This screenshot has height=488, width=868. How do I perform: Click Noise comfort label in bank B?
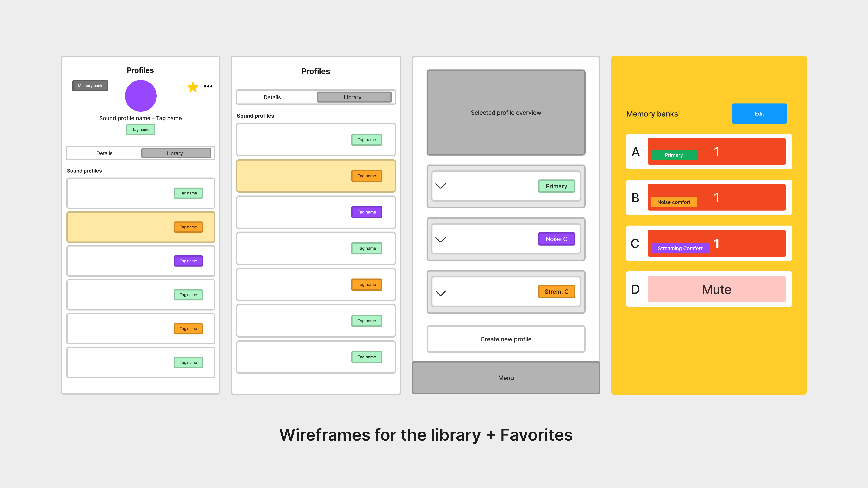674,202
